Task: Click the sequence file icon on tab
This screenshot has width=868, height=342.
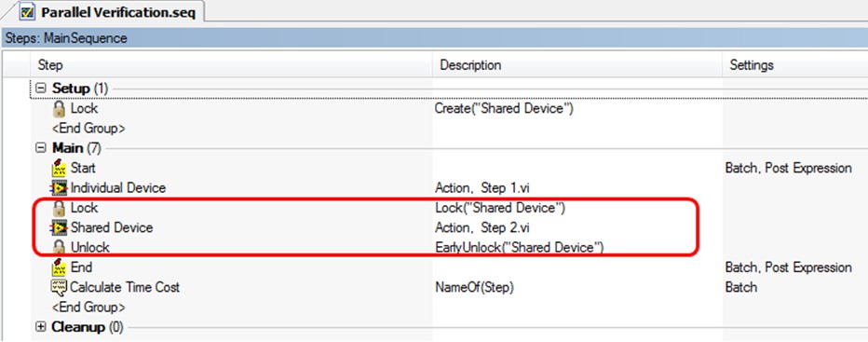Action: tap(28, 12)
